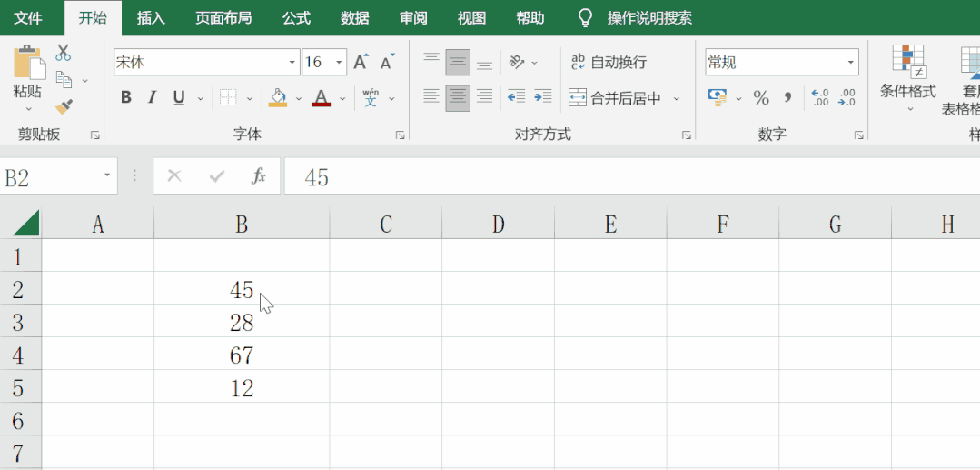Apply fill color bucket
This screenshot has width=980, height=470.
(278, 97)
